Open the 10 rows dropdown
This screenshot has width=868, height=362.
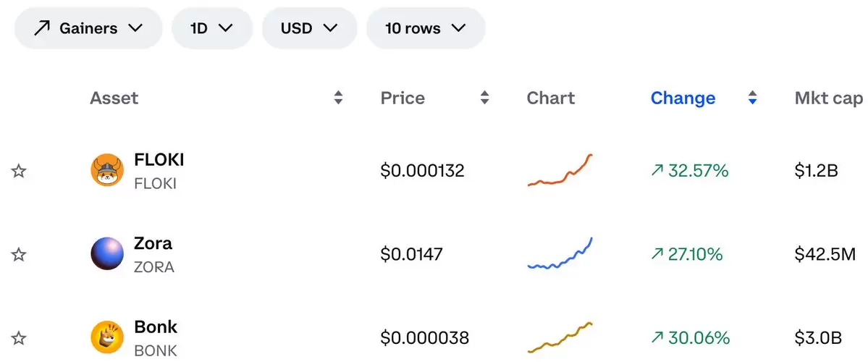[426, 28]
